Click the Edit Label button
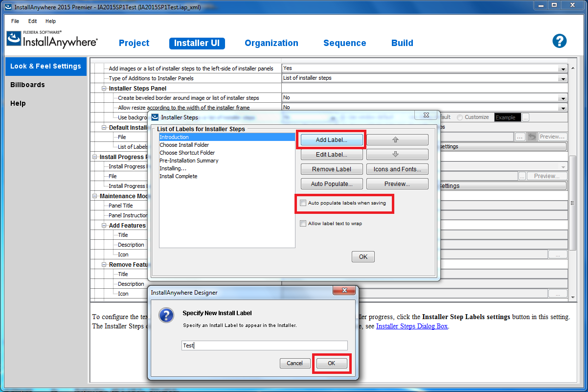This screenshot has height=392, width=588. (x=332, y=155)
